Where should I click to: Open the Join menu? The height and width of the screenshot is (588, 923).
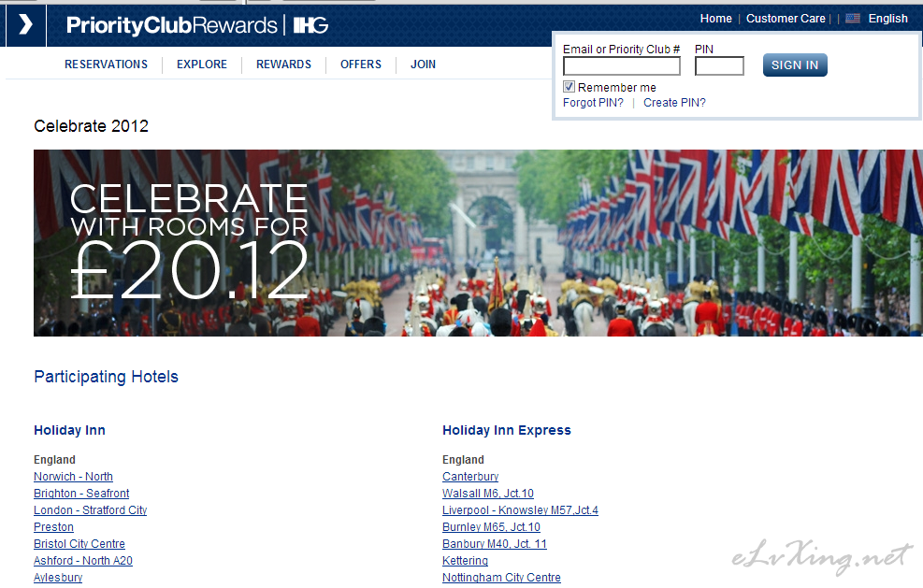(424, 65)
